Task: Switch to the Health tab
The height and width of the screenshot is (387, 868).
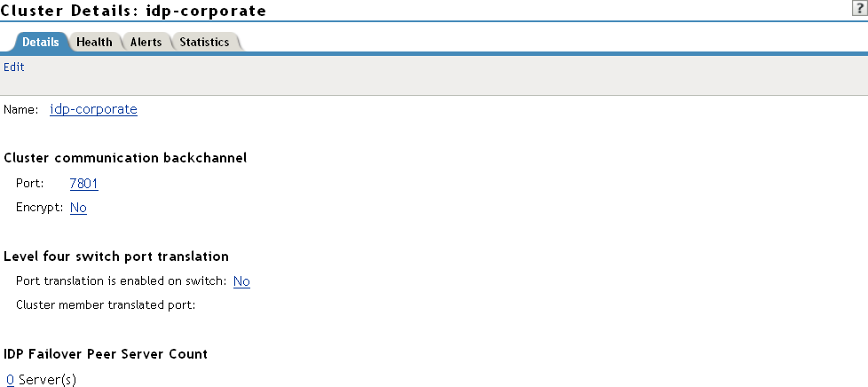Action: point(94,42)
